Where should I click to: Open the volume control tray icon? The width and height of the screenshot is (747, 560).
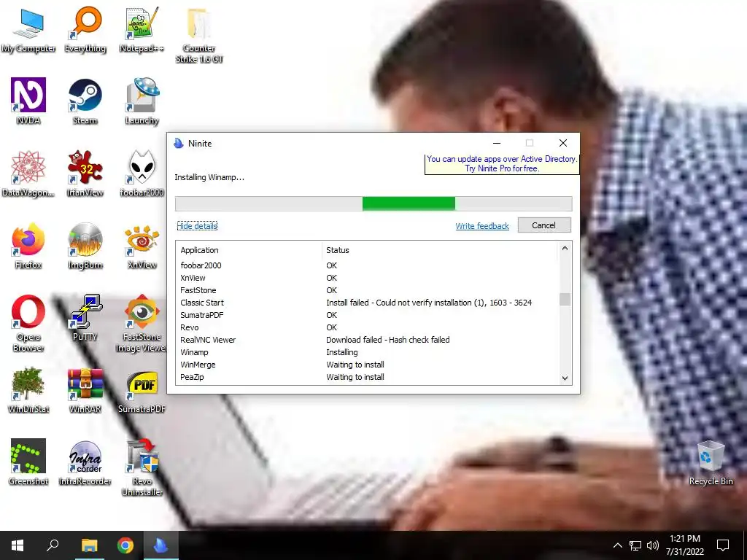point(653,545)
